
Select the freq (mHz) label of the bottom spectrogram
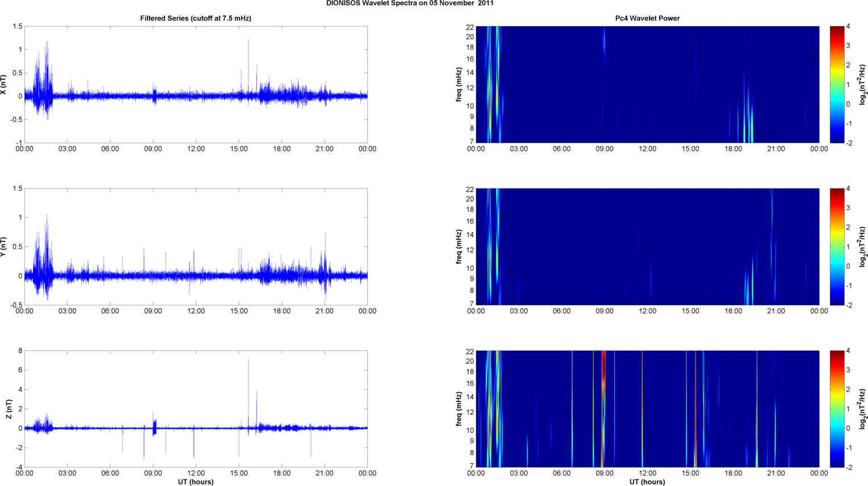459,409
